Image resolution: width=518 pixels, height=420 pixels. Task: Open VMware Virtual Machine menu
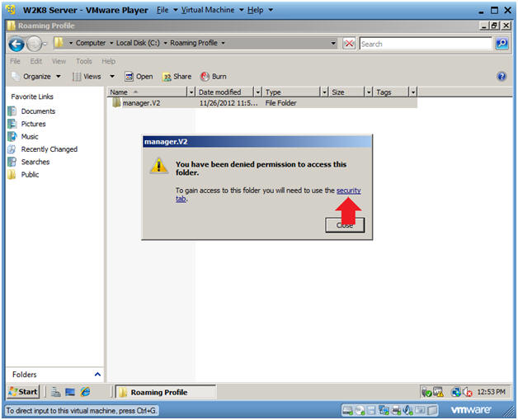pos(212,10)
